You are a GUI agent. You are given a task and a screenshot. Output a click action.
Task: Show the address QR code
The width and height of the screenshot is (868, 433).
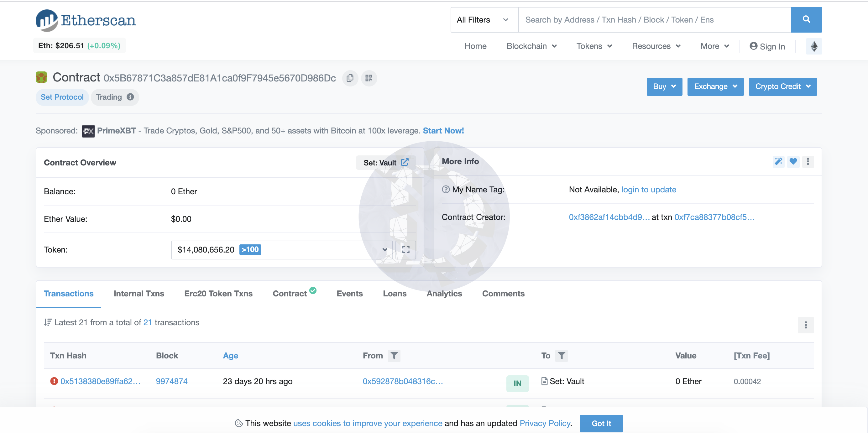click(x=369, y=78)
